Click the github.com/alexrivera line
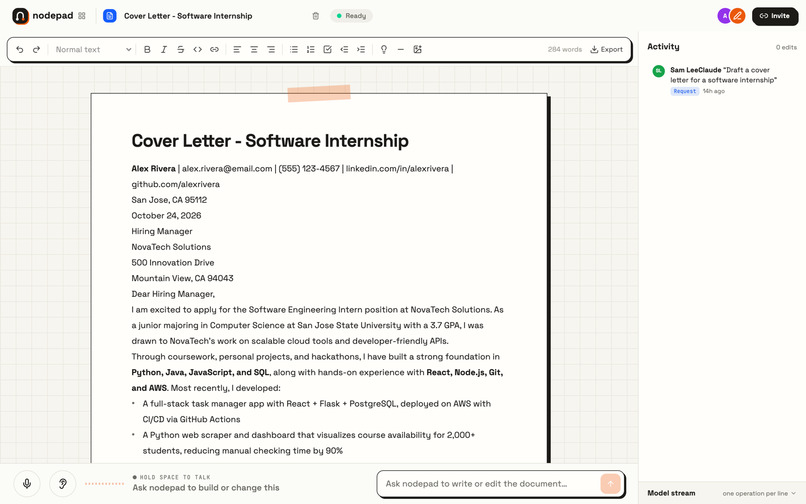 click(175, 184)
